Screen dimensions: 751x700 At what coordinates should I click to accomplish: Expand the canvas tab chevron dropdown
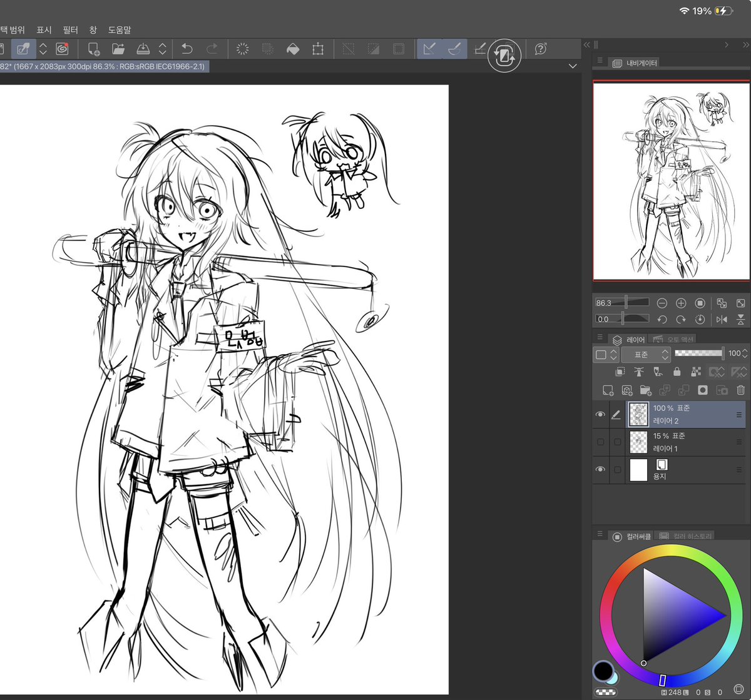[x=573, y=66]
